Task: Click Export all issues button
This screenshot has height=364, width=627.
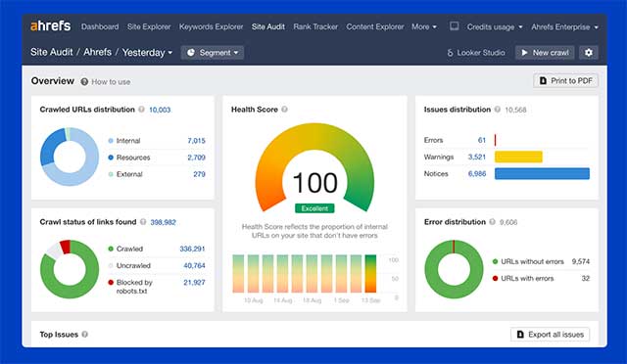Action: [550, 335]
